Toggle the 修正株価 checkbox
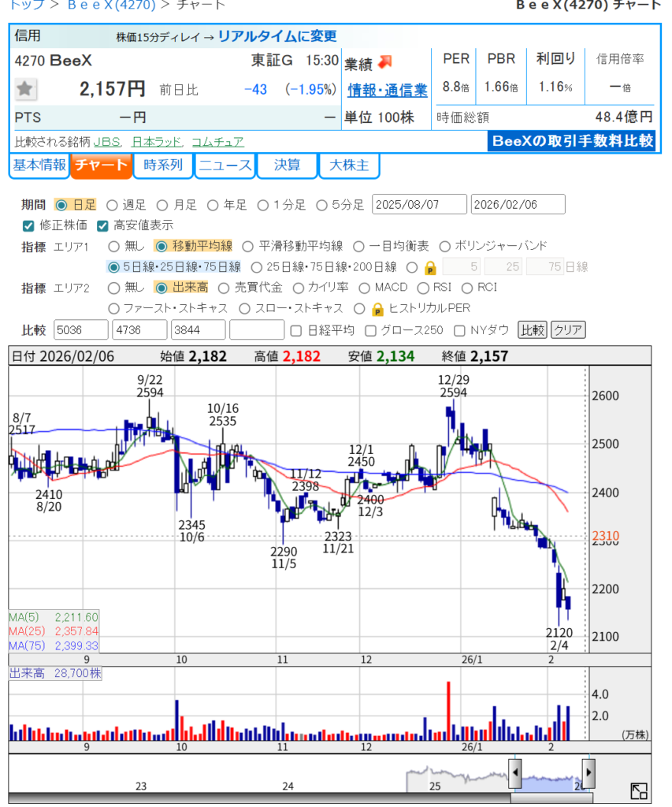672x807 pixels. point(28,225)
